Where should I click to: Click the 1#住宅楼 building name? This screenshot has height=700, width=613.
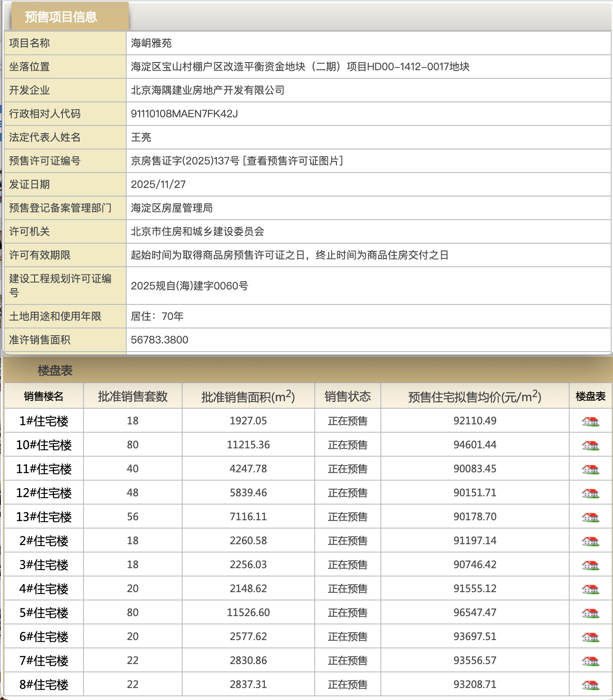pos(44,421)
